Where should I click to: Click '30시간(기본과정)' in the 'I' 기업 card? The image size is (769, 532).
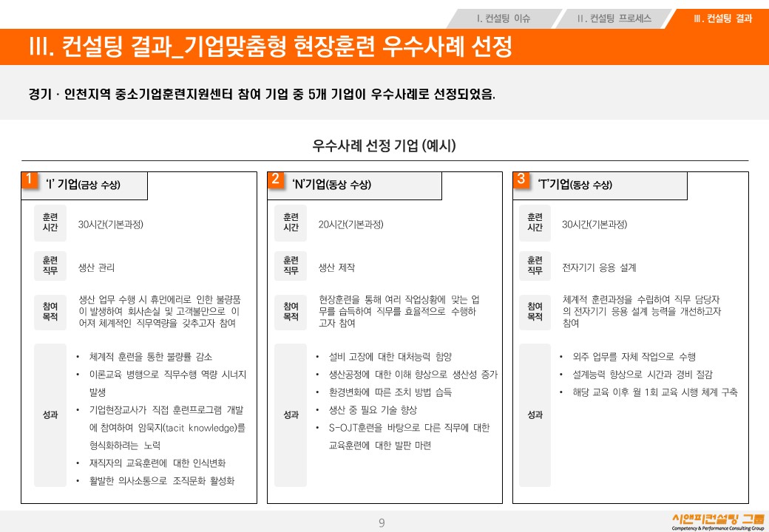tap(110, 225)
